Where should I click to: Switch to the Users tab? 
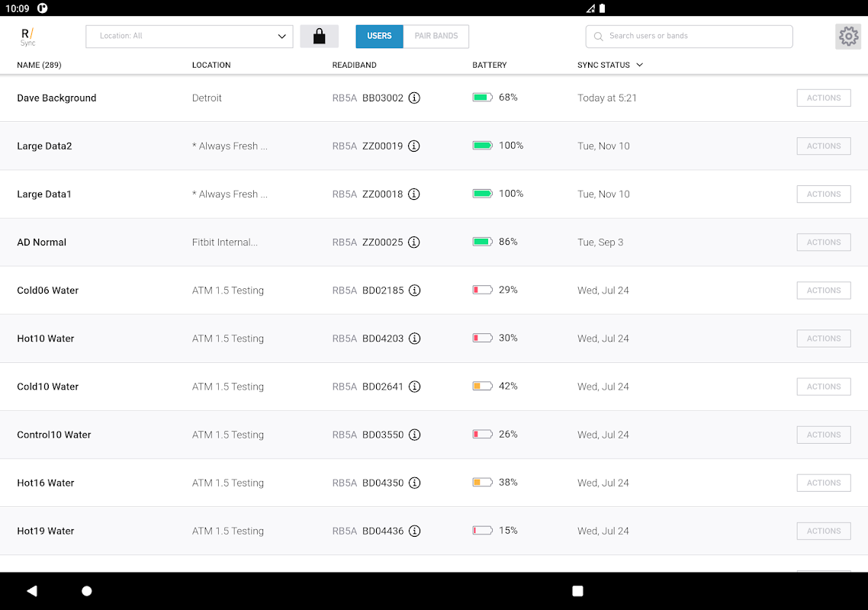pos(379,37)
